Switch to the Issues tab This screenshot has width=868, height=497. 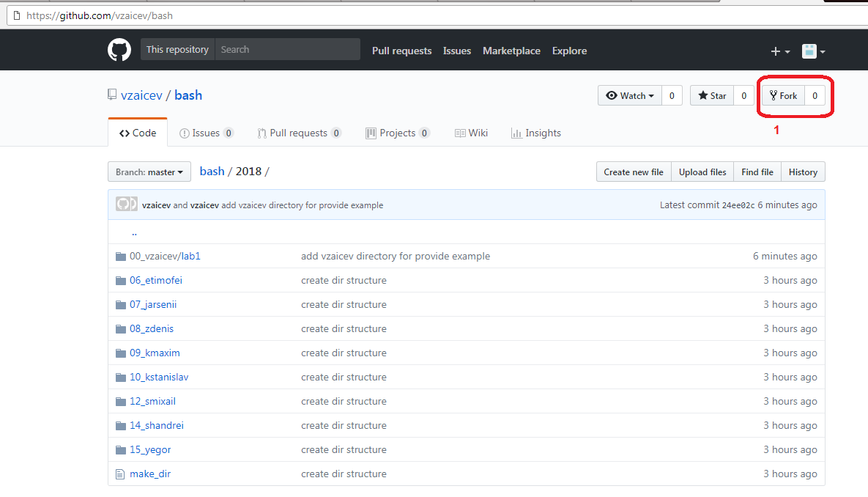pyautogui.click(x=207, y=133)
